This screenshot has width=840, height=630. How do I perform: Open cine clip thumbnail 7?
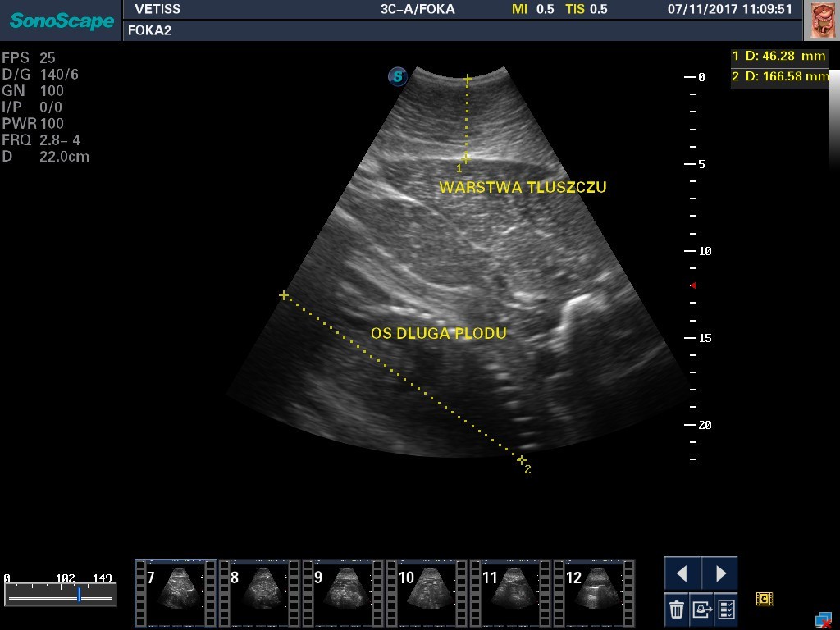tap(176, 584)
